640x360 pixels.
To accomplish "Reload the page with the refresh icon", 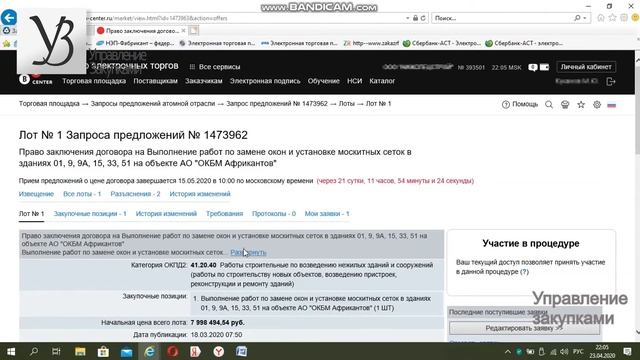I will tap(423, 18).
